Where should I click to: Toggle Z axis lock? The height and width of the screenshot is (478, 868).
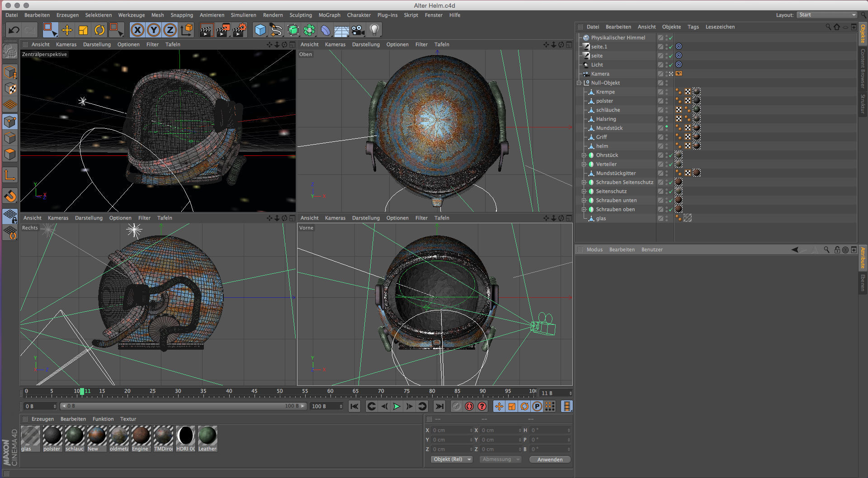click(x=170, y=30)
